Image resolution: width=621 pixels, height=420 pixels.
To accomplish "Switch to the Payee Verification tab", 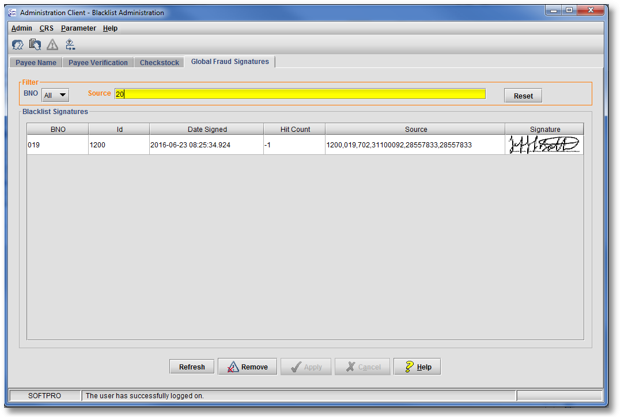I will click(x=98, y=63).
